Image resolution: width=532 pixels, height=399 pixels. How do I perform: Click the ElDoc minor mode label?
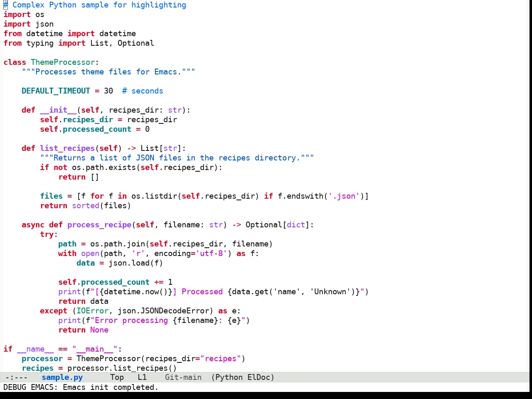click(x=259, y=377)
